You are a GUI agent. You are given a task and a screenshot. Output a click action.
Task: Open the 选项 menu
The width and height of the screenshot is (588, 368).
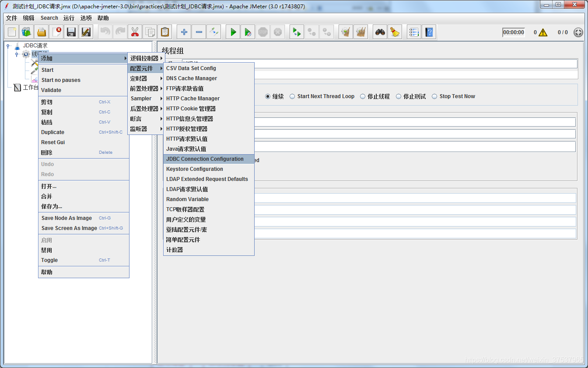(86, 18)
